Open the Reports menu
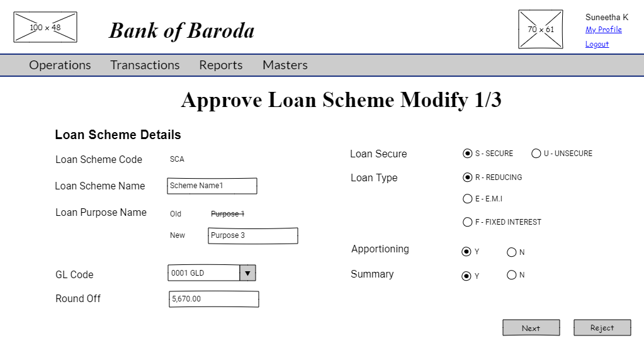The height and width of the screenshot is (343, 644). point(220,65)
